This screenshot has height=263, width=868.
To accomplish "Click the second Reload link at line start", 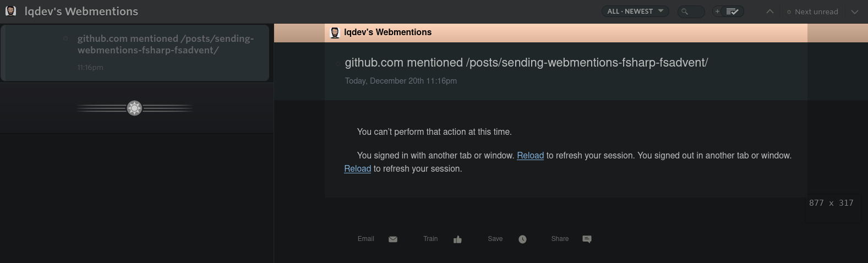I will [357, 169].
